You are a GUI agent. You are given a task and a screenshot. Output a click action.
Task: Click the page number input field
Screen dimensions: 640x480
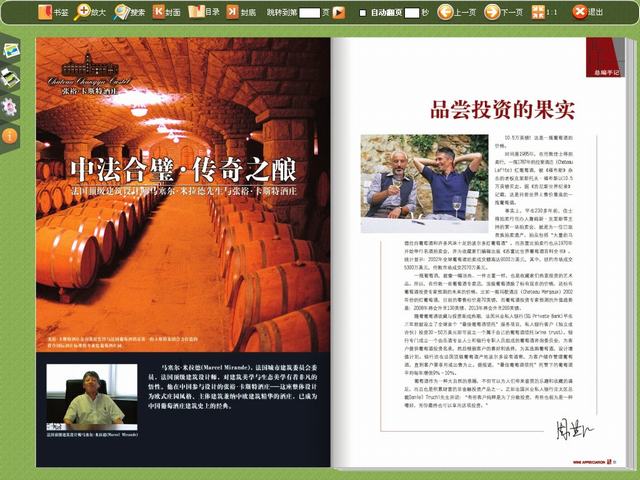tap(309, 13)
